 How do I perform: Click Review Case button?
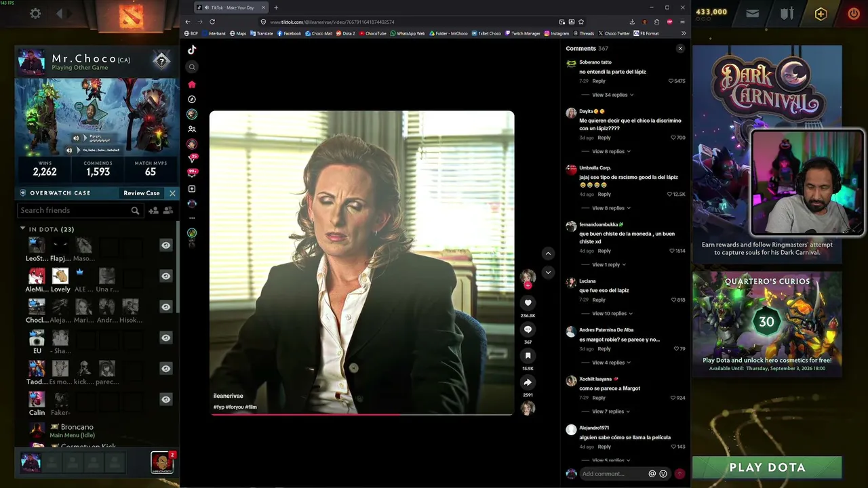141,193
